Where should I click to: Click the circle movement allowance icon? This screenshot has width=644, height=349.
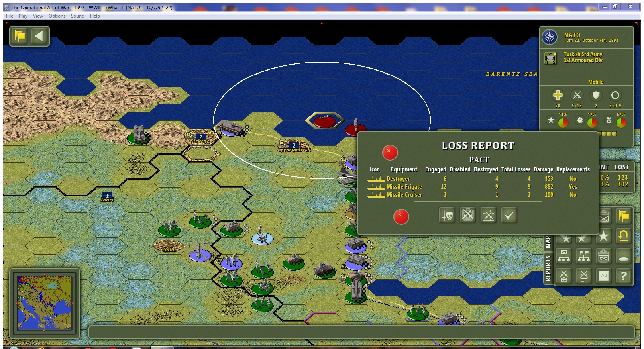pyautogui.click(x=615, y=95)
